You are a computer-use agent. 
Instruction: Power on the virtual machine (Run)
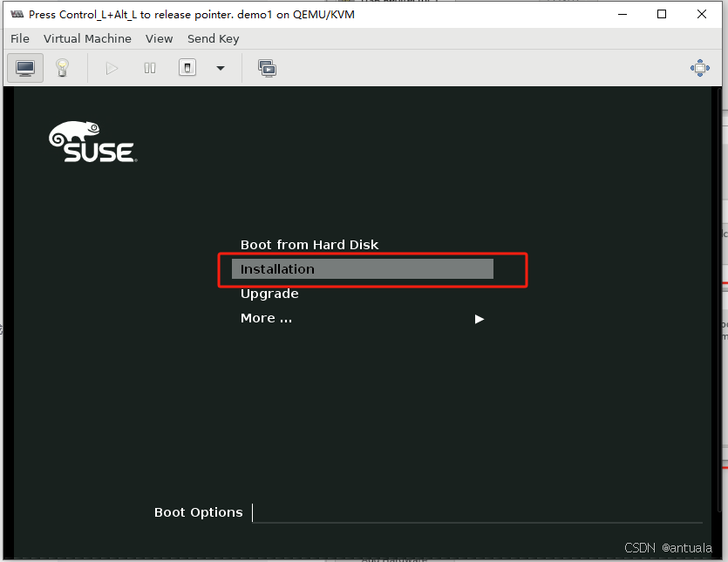[112, 69]
